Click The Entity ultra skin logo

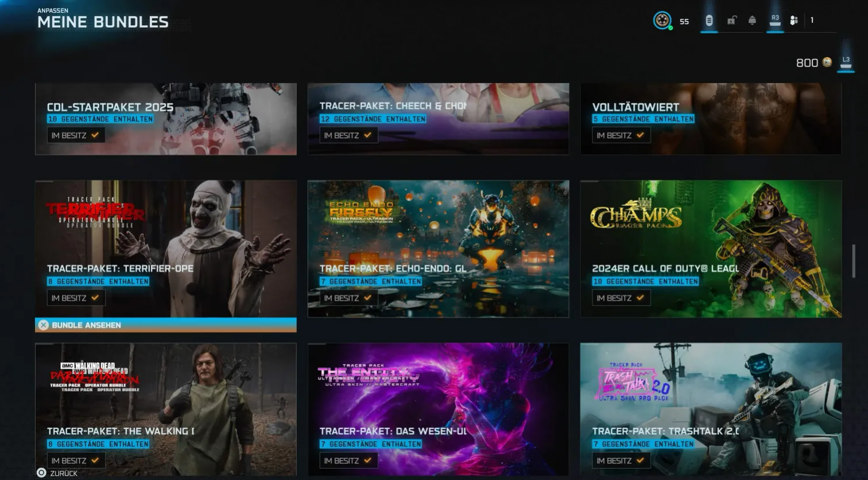click(369, 375)
